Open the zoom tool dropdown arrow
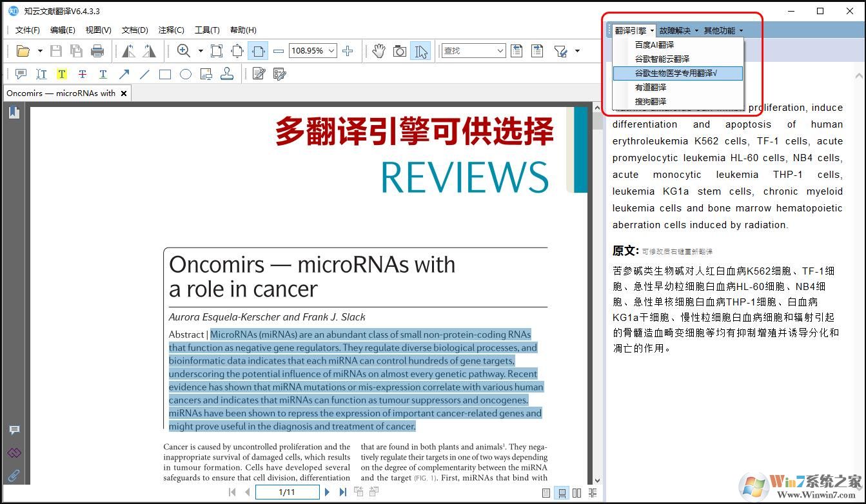 201,51
